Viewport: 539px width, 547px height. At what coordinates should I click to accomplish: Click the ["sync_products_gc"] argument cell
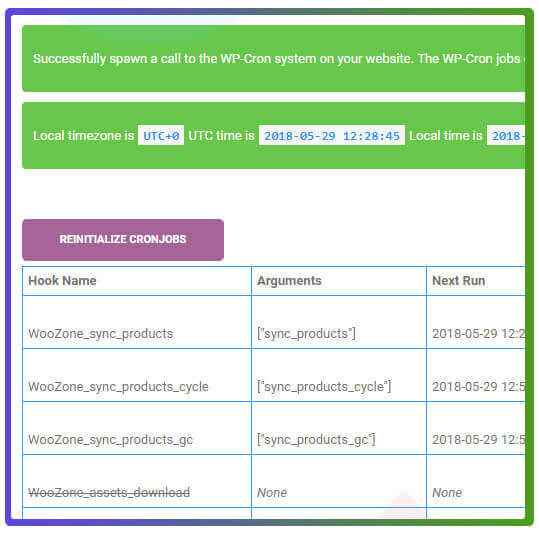[339, 428]
